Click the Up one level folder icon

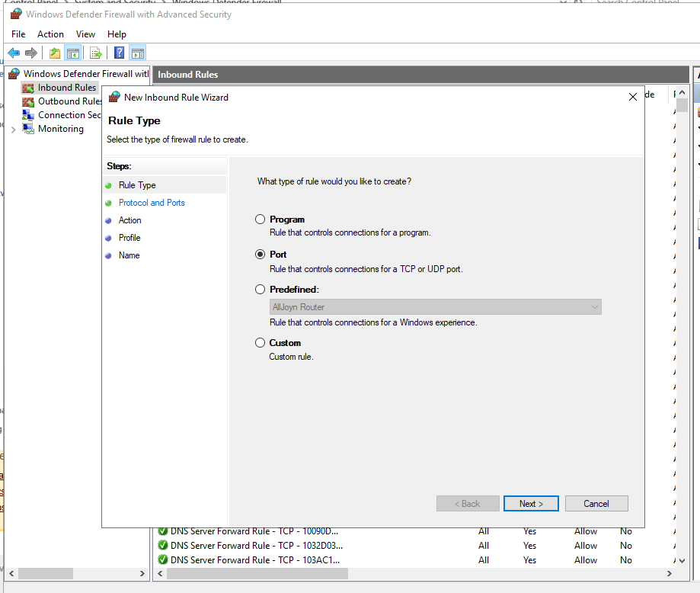click(55, 53)
